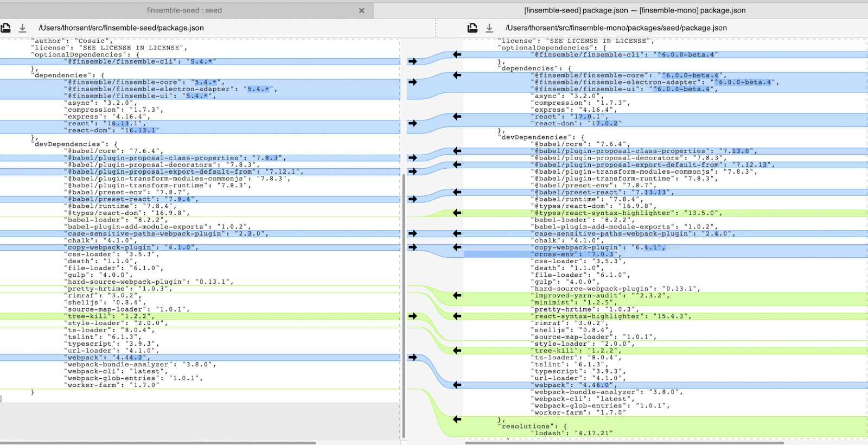Image resolution: width=868 pixels, height=445 pixels.
Task: Click the left "worker-farm": "1.7.0" line
Action: tap(112, 385)
